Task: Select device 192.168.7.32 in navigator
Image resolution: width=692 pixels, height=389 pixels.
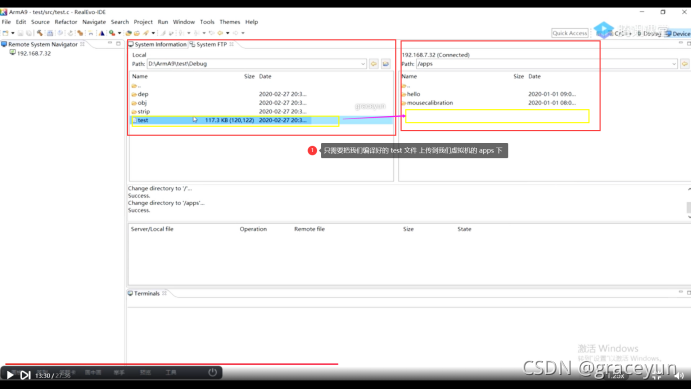Action: (x=30, y=53)
